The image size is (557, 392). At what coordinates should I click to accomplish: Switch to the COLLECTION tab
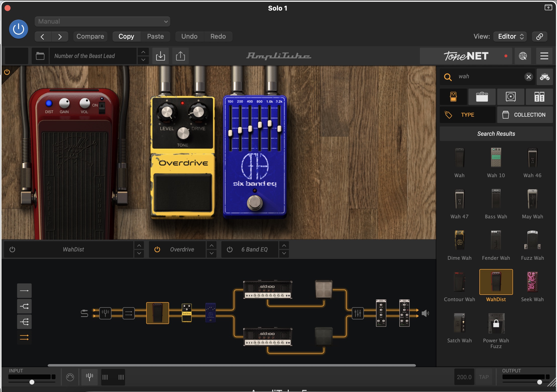pos(525,115)
